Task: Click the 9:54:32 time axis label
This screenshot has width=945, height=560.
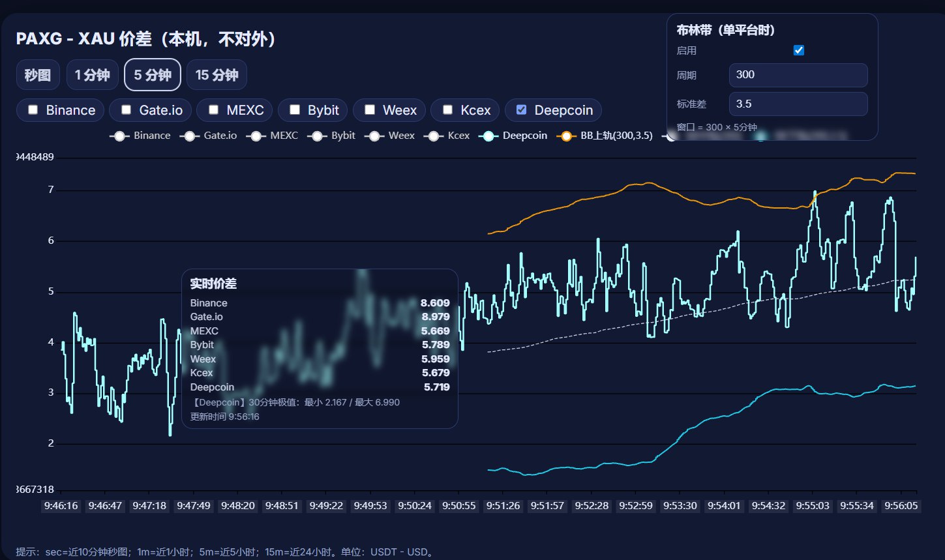Action: (x=768, y=506)
